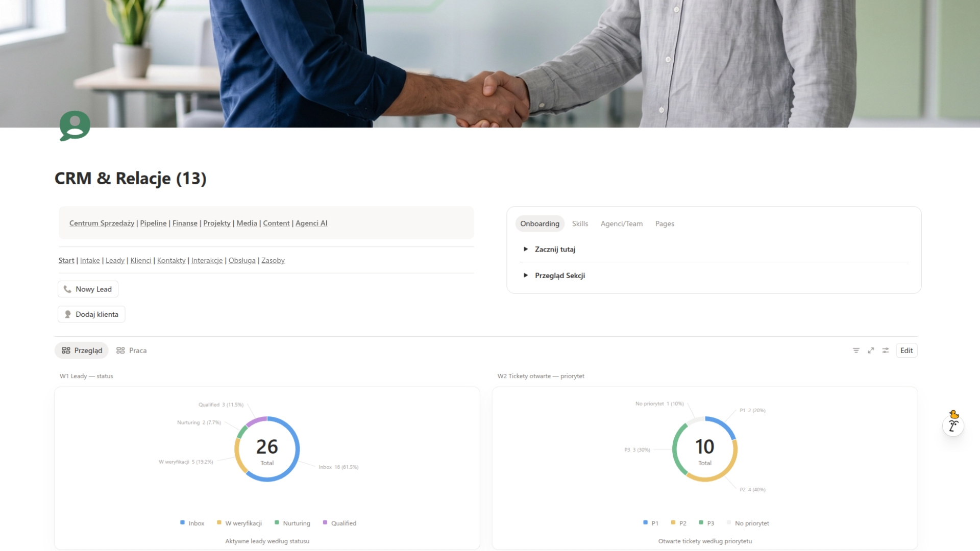This screenshot has width=980, height=551.
Task: Expand the Przegląd Sekcji toggle
Action: pyautogui.click(x=525, y=275)
